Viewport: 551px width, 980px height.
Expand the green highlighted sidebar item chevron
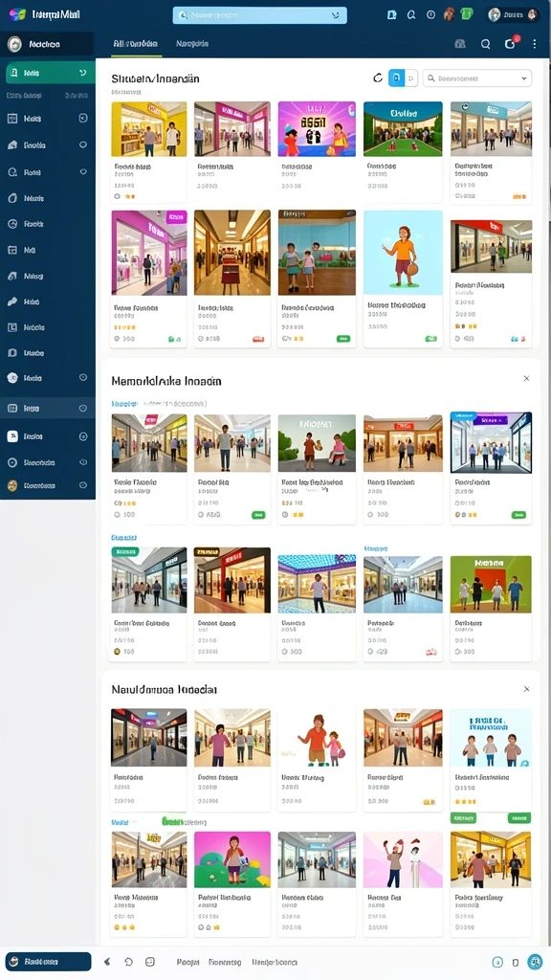(x=83, y=73)
